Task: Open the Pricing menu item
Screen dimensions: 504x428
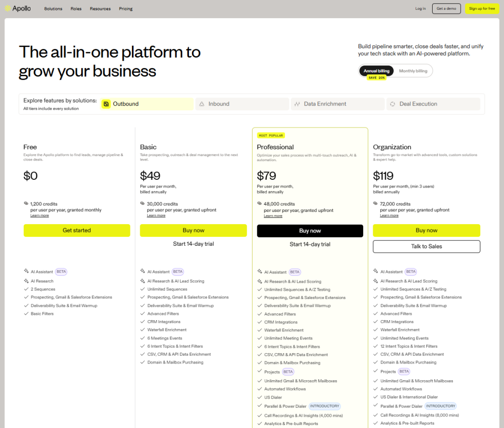Action: point(126,8)
